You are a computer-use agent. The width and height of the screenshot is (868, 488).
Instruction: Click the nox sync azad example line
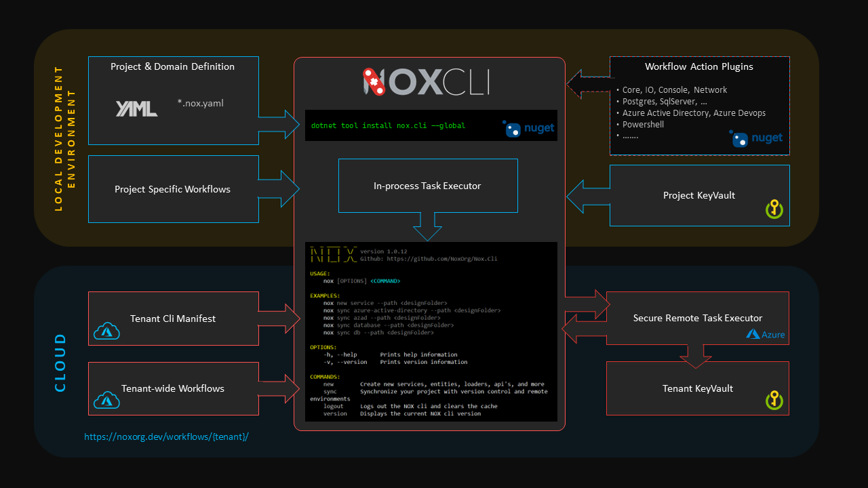(382, 318)
